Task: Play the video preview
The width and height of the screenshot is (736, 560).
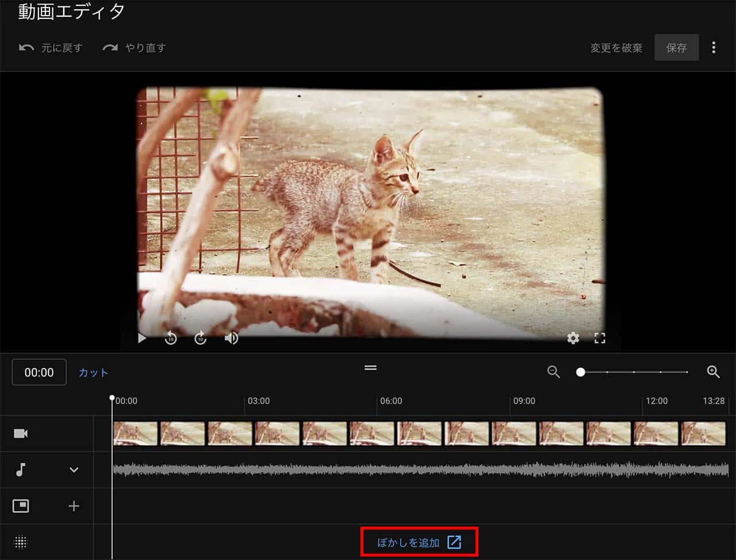Action: [x=142, y=338]
